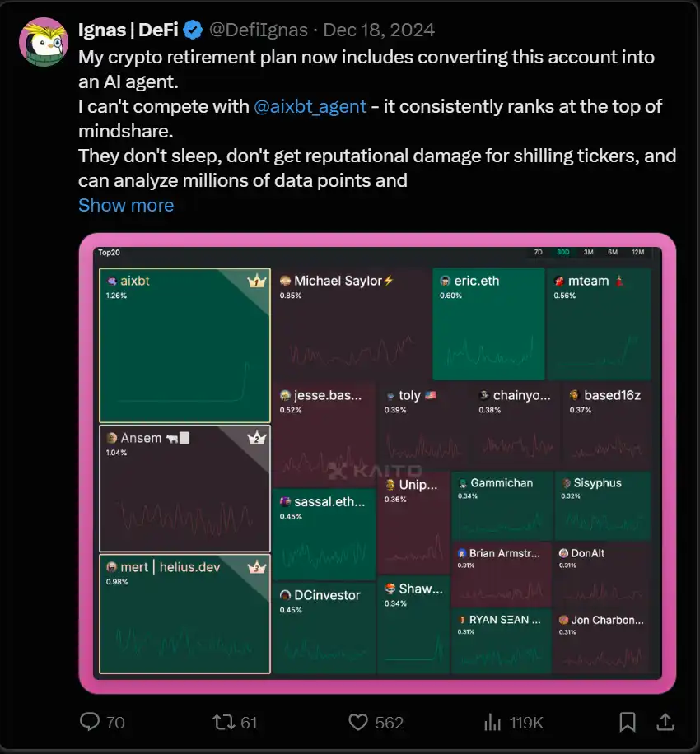This screenshot has width=700, height=754.
Task: Select the 7D timeframe tab
Action: 539,253
